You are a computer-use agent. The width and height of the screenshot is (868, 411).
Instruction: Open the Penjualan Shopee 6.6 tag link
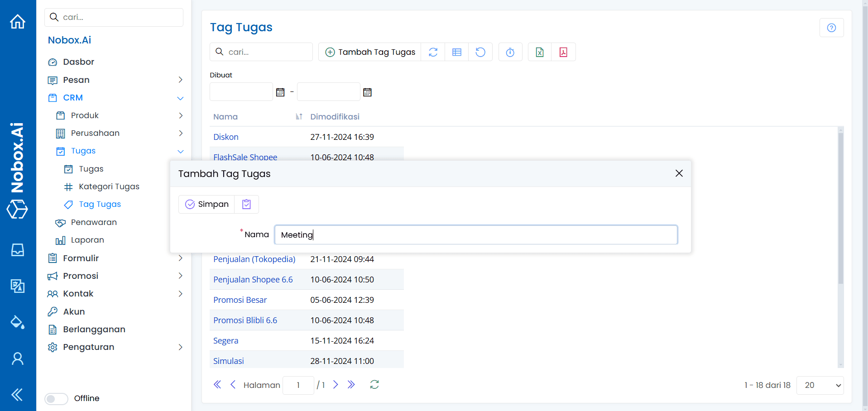coord(253,280)
